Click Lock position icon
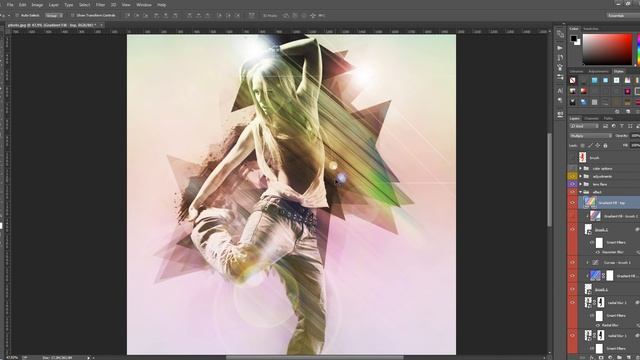Image resolution: width=640 pixels, height=360 pixels. pos(598,145)
